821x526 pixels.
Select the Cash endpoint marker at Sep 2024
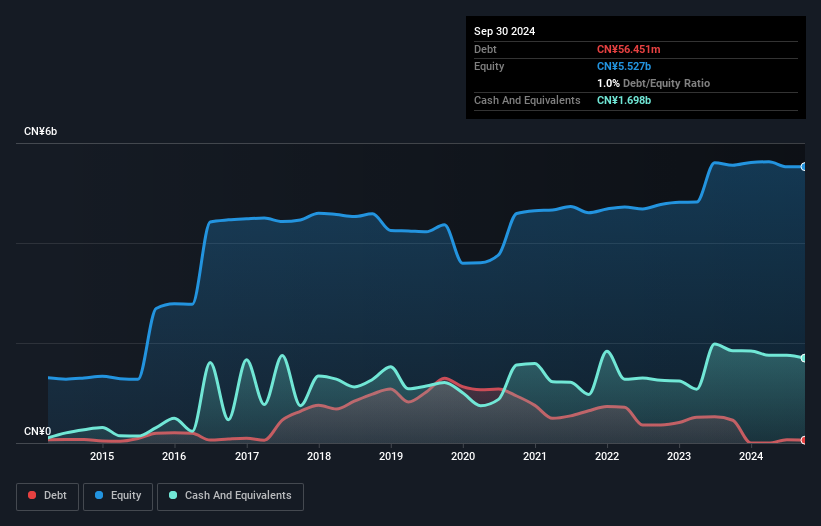click(x=804, y=358)
